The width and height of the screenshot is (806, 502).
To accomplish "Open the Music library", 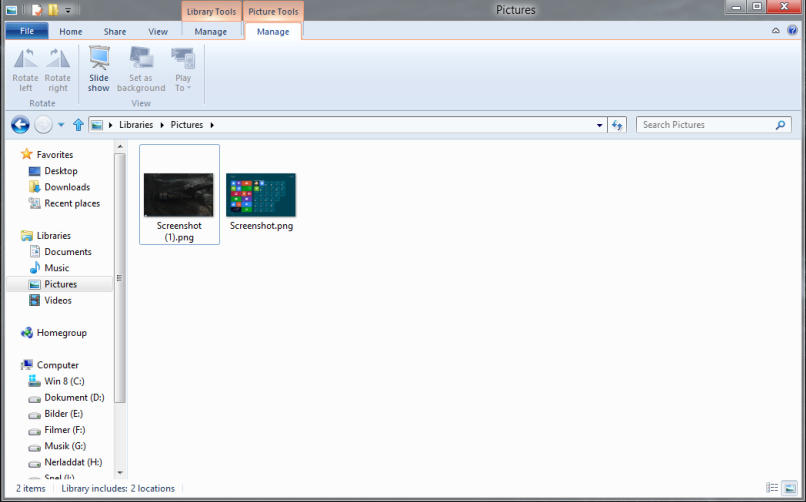I will coord(57,268).
